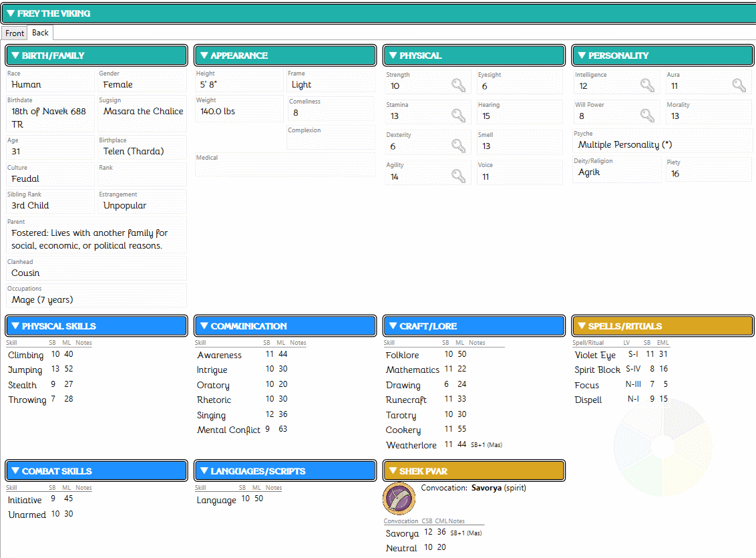Image resolution: width=756 pixels, height=558 pixels.
Task: Click the Aura magnifier icon
Action: coord(739,85)
